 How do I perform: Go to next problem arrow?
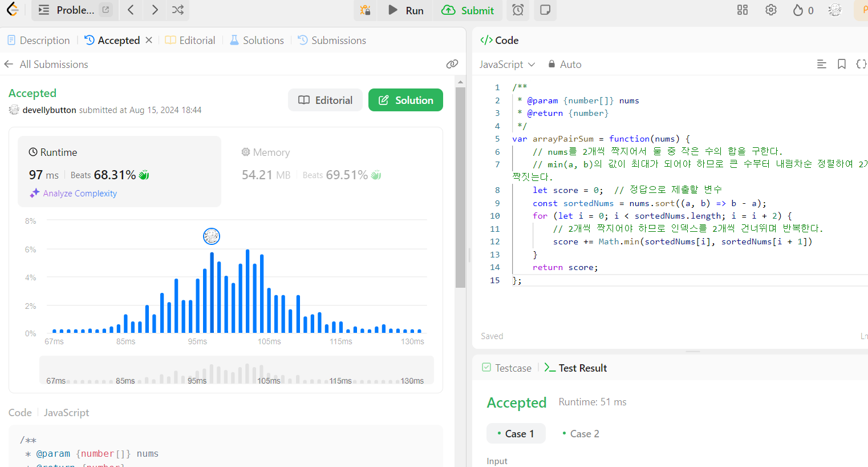point(155,10)
